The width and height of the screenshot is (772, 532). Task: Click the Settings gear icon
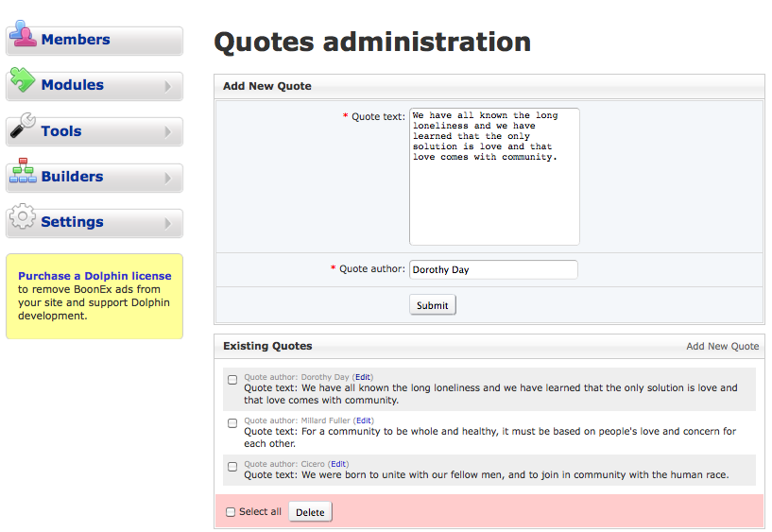pos(23,218)
